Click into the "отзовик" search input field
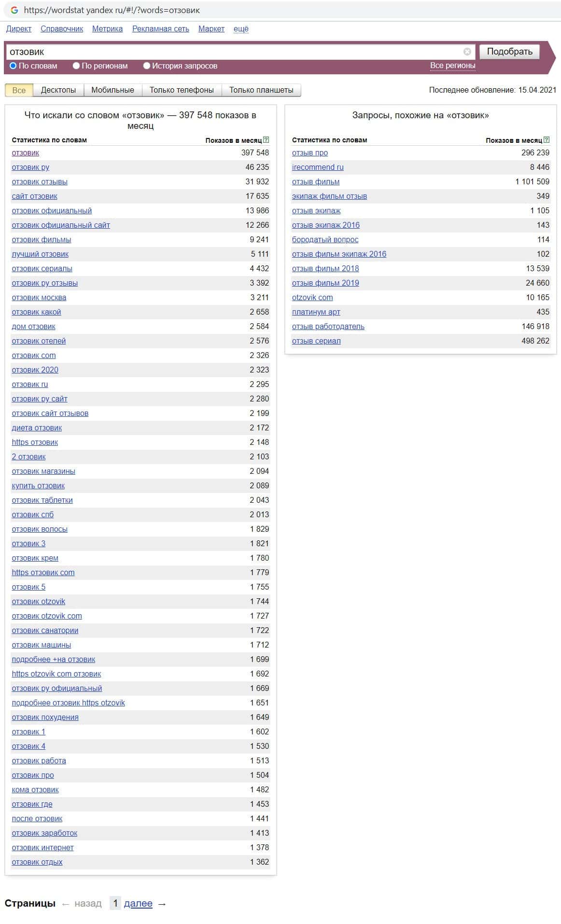The image size is (561, 924). [x=232, y=52]
